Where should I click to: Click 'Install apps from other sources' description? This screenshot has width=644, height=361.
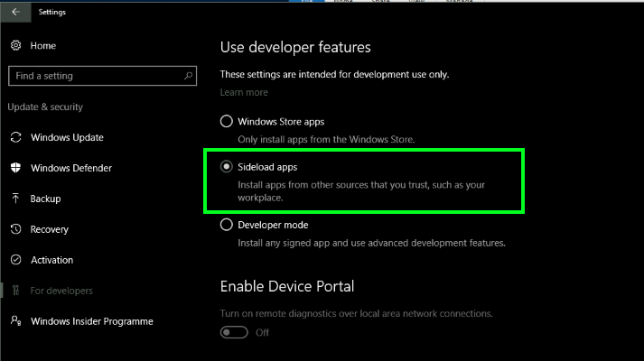[x=361, y=191]
